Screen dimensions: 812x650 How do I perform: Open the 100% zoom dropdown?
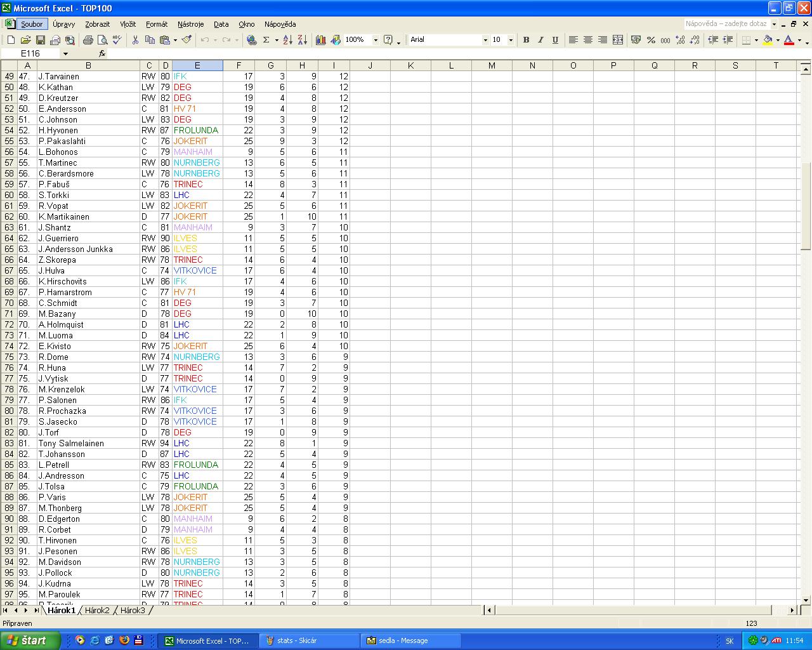[x=376, y=40]
